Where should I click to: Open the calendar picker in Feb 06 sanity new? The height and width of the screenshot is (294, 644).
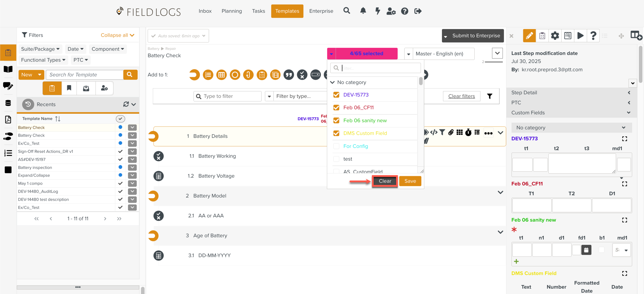[x=586, y=250]
